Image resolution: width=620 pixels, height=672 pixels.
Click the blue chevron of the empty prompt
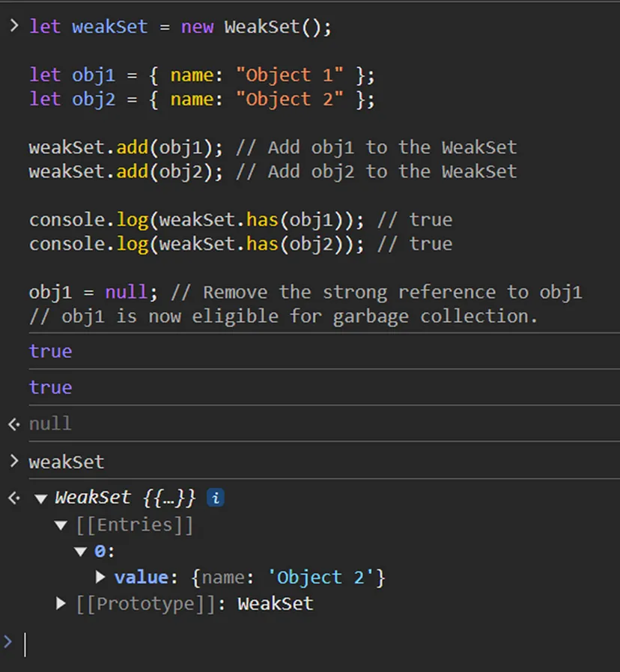tap(8, 642)
